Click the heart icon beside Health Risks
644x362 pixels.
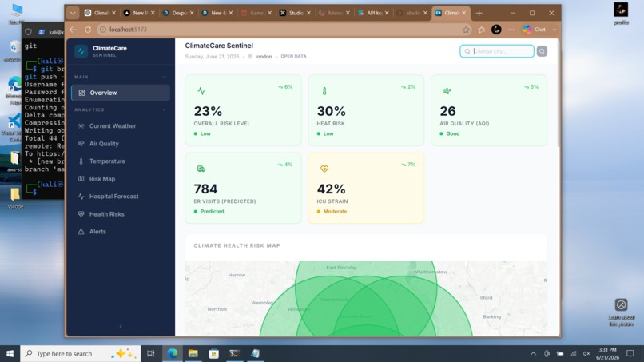[x=81, y=214]
